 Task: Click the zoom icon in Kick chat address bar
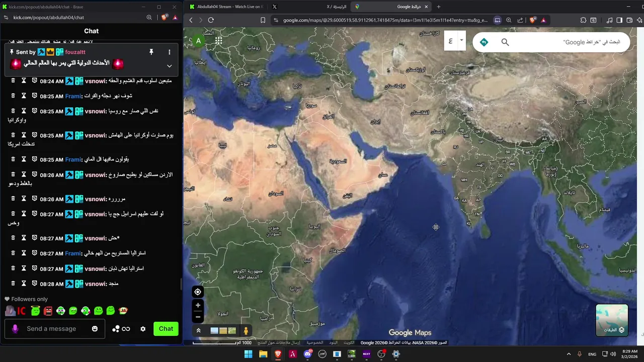click(149, 17)
